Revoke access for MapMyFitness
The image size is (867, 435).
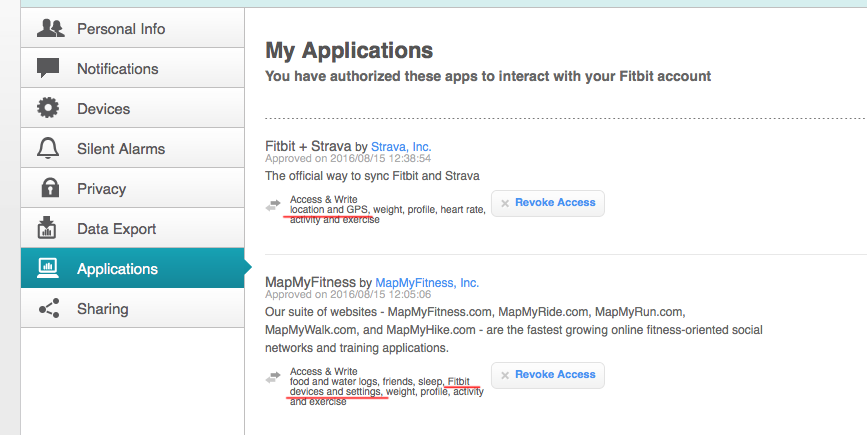[547, 375]
